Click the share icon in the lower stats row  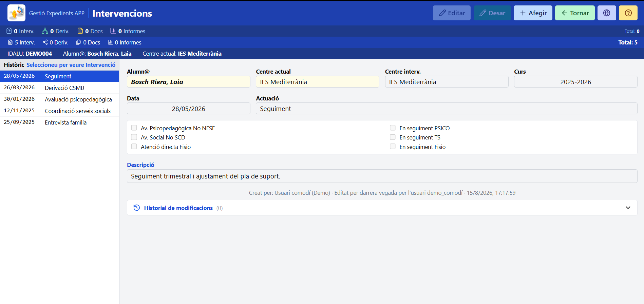point(45,42)
